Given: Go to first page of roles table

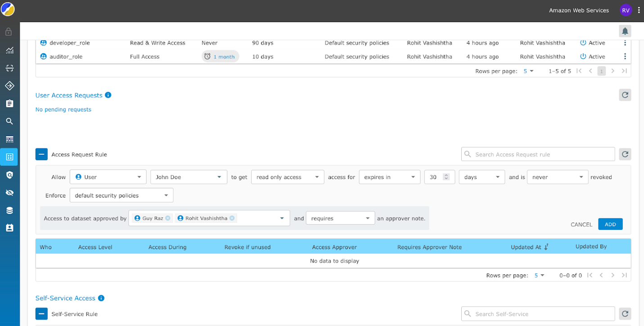Looking at the screenshot, I should tap(579, 71).
